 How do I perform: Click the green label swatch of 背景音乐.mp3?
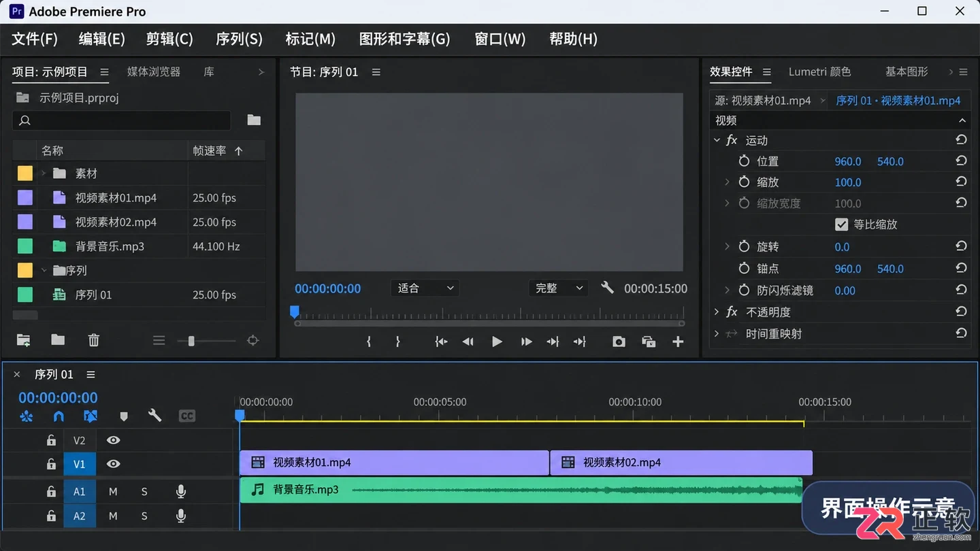[x=25, y=246]
